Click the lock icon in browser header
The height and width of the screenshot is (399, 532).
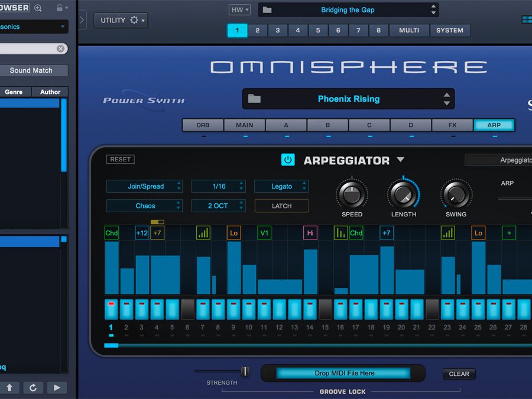click(x=59, y=8)
